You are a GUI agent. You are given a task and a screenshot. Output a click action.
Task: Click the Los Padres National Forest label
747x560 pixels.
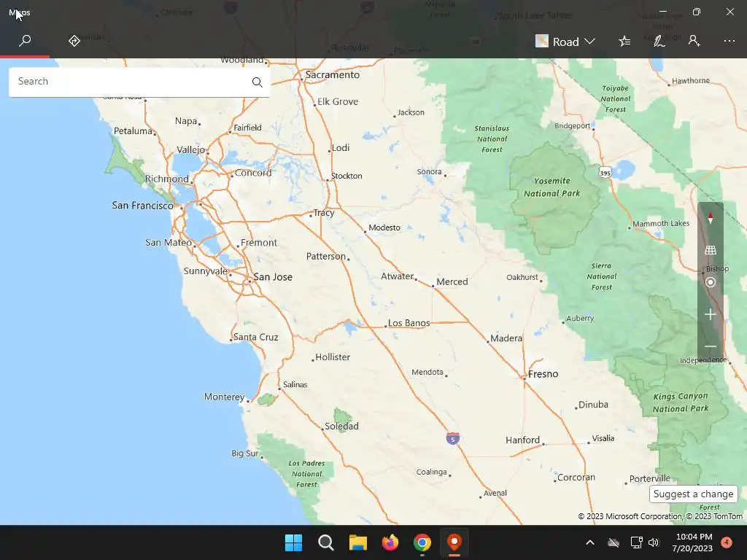coord(306,473)
